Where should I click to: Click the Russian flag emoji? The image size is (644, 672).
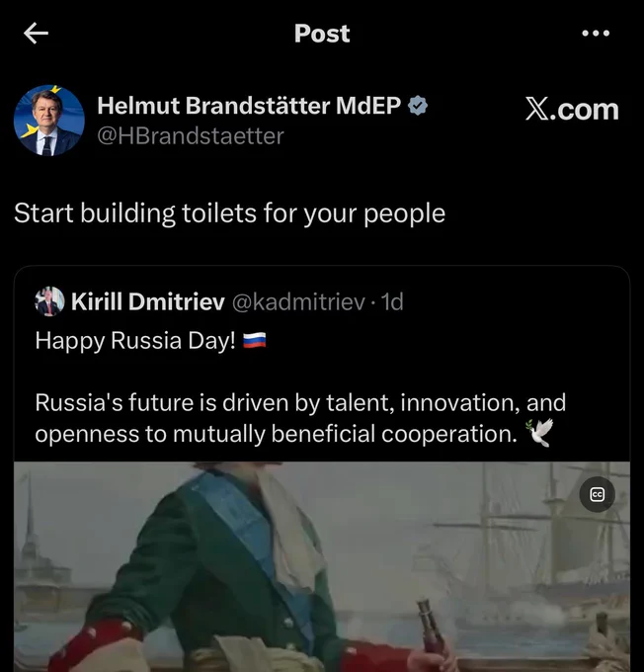[x=255, y=341]
